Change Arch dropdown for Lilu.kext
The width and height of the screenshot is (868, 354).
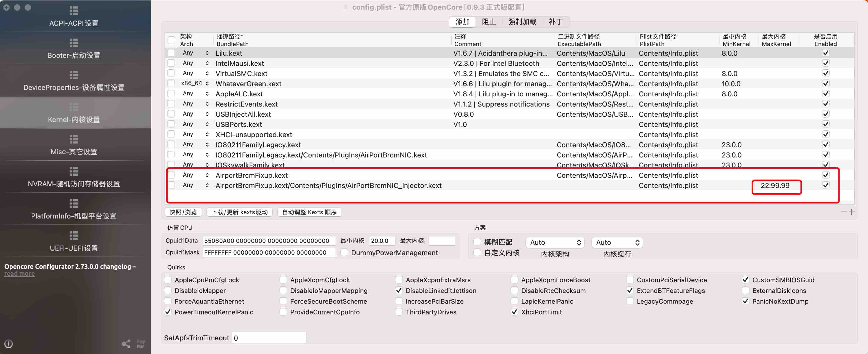195,53
